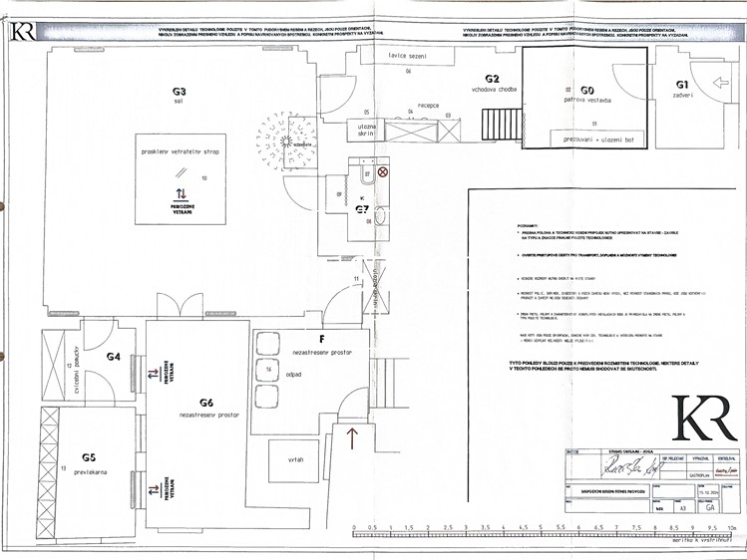Click the 'A3' format cell in title block
747x560 pixels.
click(683, 507)
